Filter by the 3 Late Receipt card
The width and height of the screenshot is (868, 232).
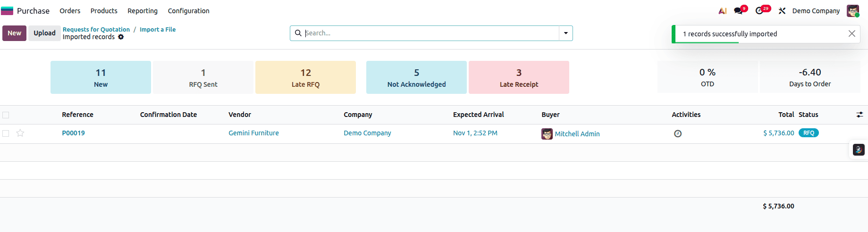(x=519, y=77)
